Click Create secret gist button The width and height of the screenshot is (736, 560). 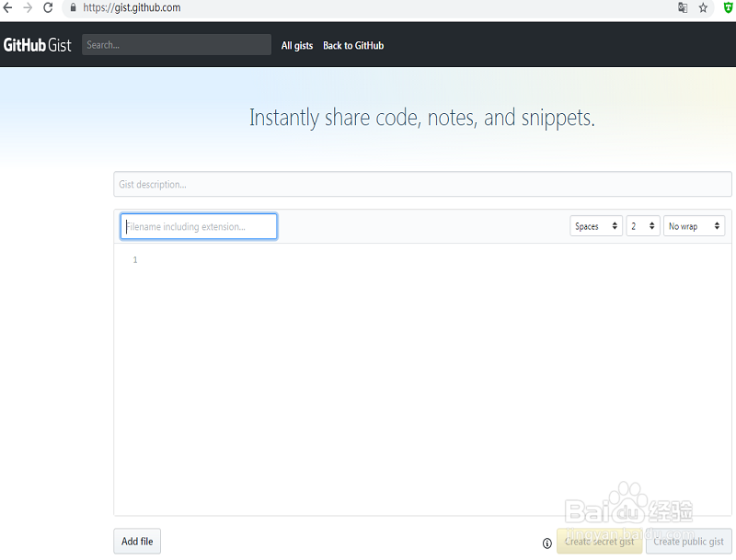[600, 542]
